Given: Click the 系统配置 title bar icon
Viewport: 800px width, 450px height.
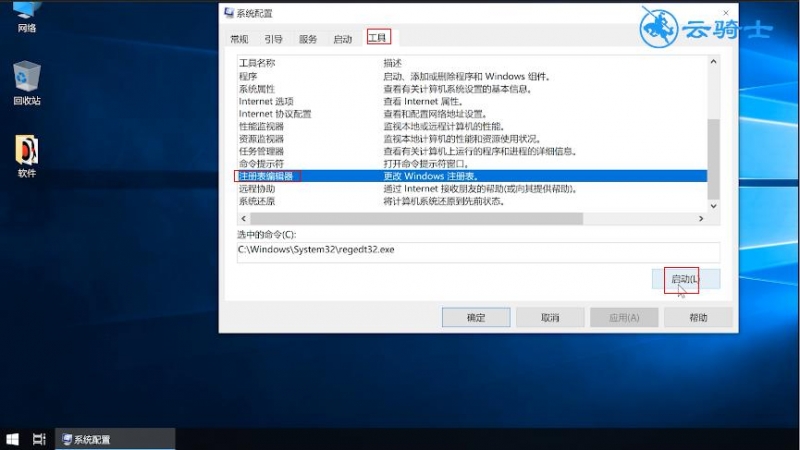Looking at the screenshot, I should click(229, 13).
